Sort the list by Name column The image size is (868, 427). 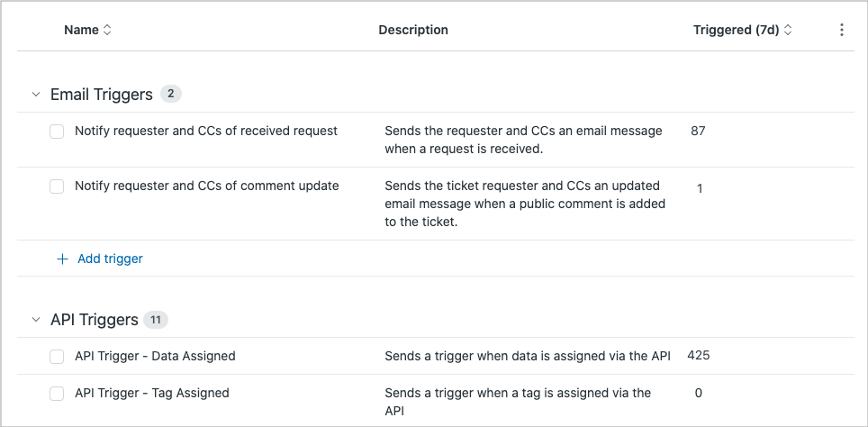pyautogui.click(x=81, y=30)
